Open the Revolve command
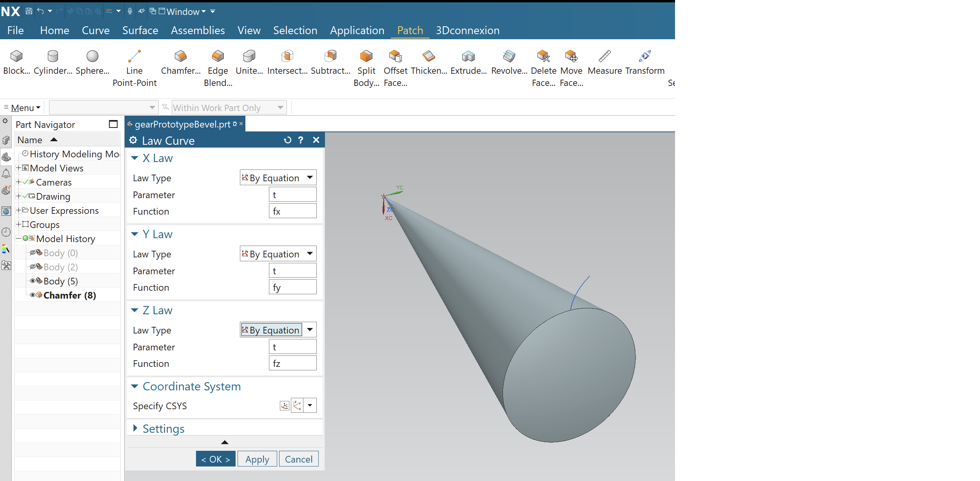Image resolution: width=980 pixels, height=481 pixels. (x=509, y=57)
